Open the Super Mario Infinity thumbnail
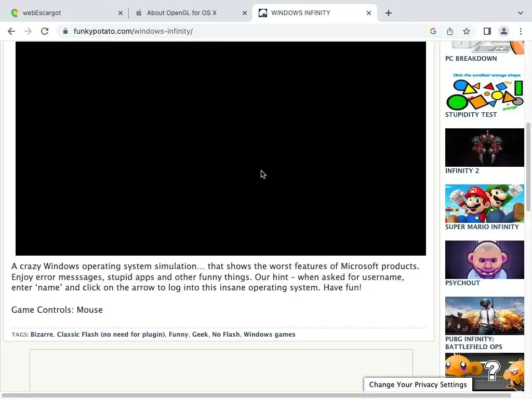Viewport: 532px width, 399px height. pyautogui.click(x=485, y=204)
